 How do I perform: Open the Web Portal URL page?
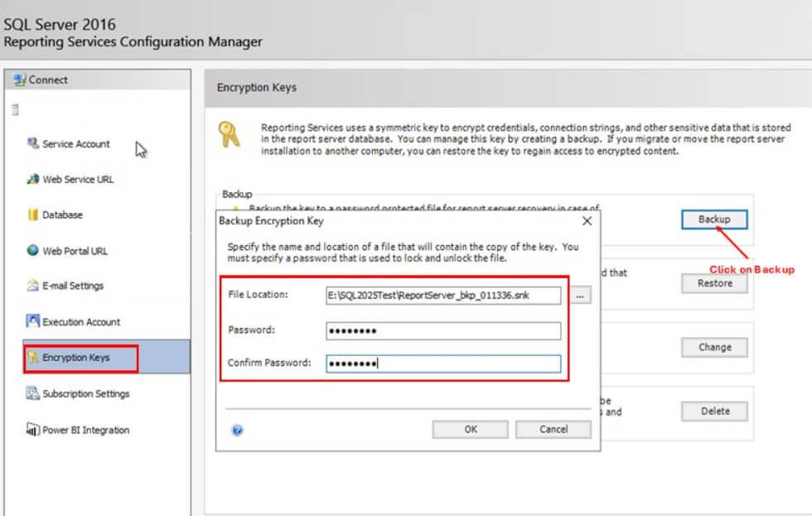(x=75, y=251)
